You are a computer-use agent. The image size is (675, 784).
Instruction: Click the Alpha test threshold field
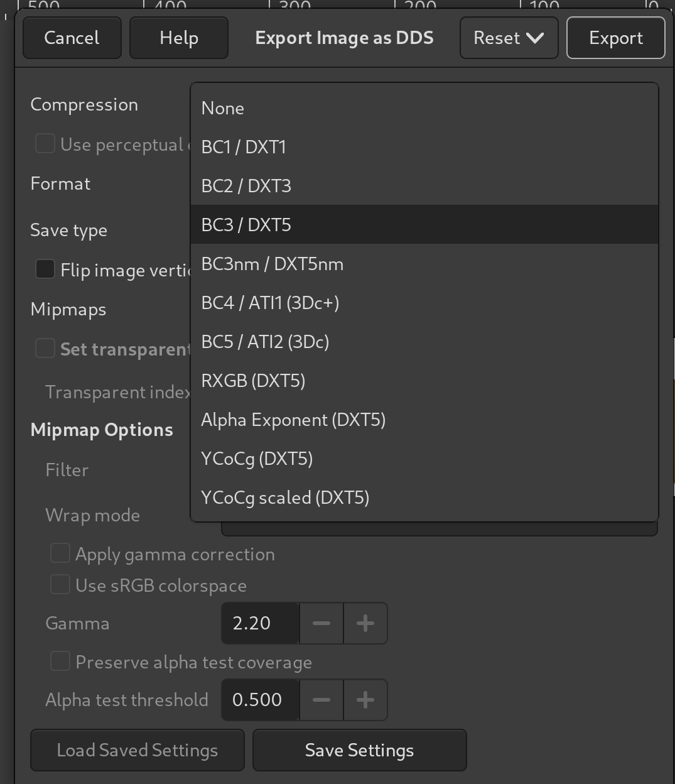261,700
